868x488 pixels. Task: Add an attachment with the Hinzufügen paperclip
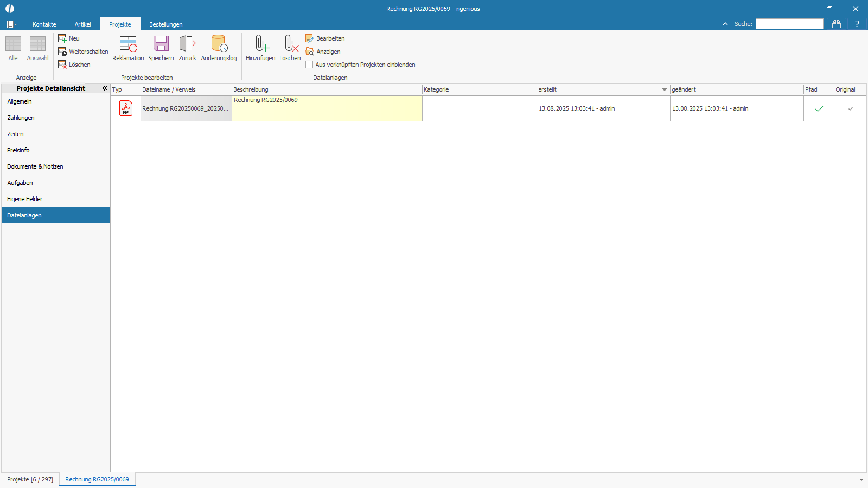pos(260,44)
